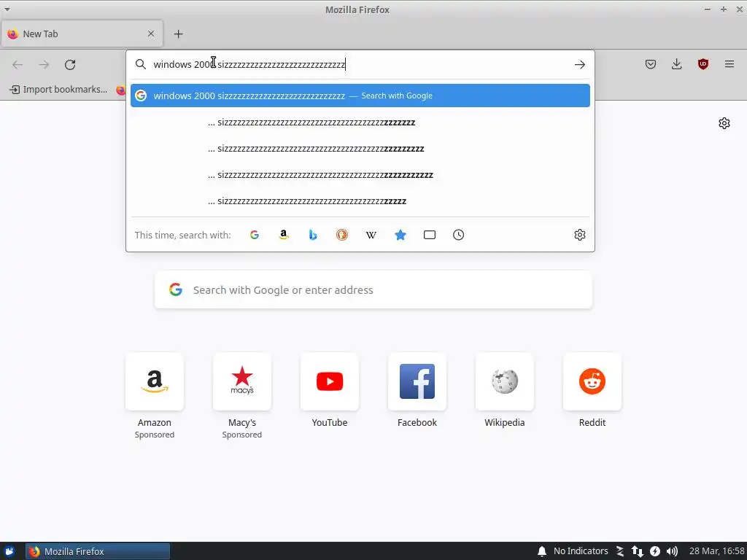Open a new tab with plus button

pyautogui.click(x=178, y=34)
